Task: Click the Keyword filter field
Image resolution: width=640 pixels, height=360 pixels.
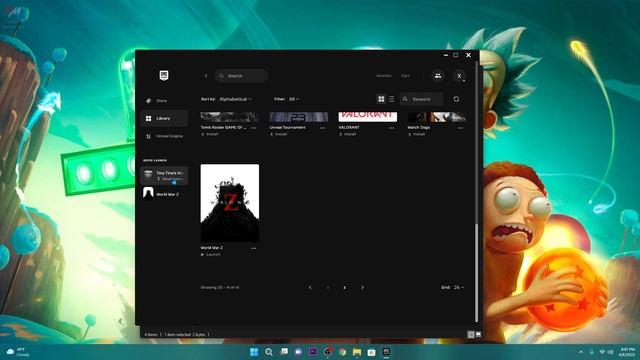Action: pos(421,99)
